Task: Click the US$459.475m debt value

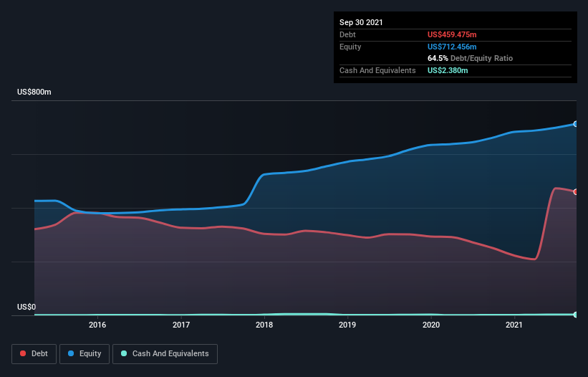Action: [452, 34]
